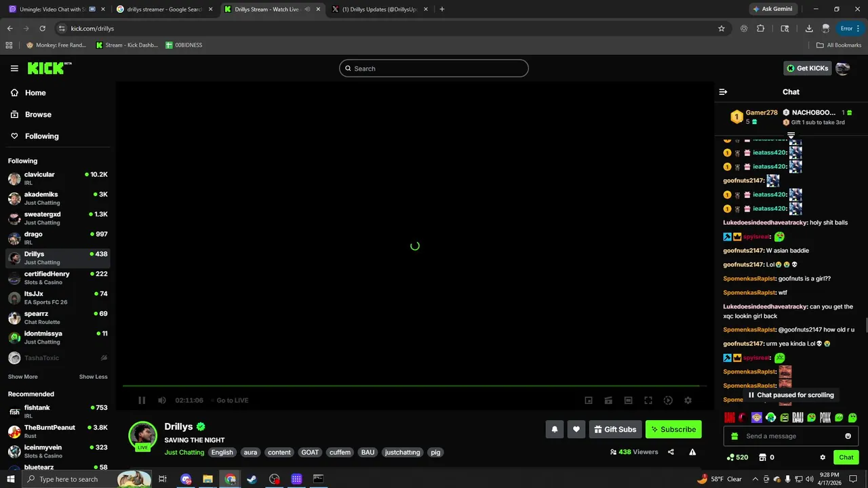
Task: Open Chrome downloads icon
Action: point(809,28)
